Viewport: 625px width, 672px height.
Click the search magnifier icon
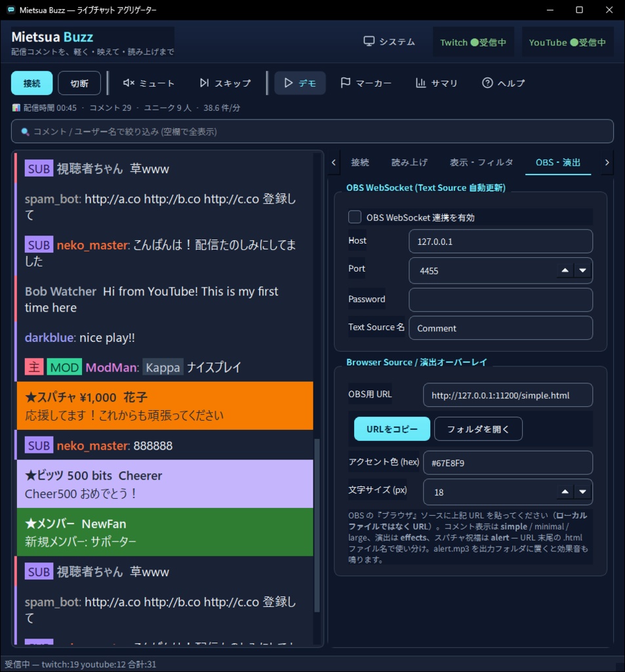(x=26, y=131)
